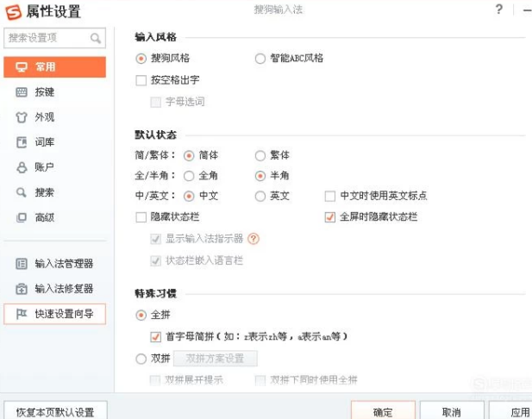Select 繁体 radio button
This screenshot has width=532, height=419.
(x=260, y=156)
